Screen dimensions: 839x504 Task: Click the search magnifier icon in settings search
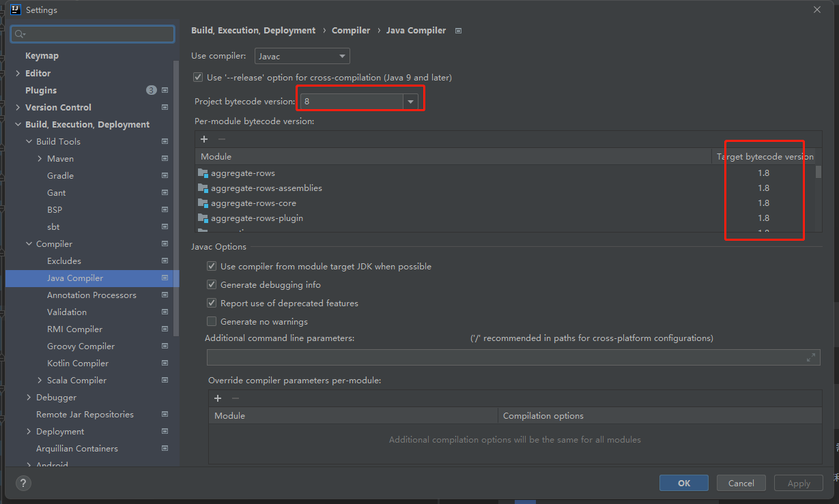coord(20,34)
